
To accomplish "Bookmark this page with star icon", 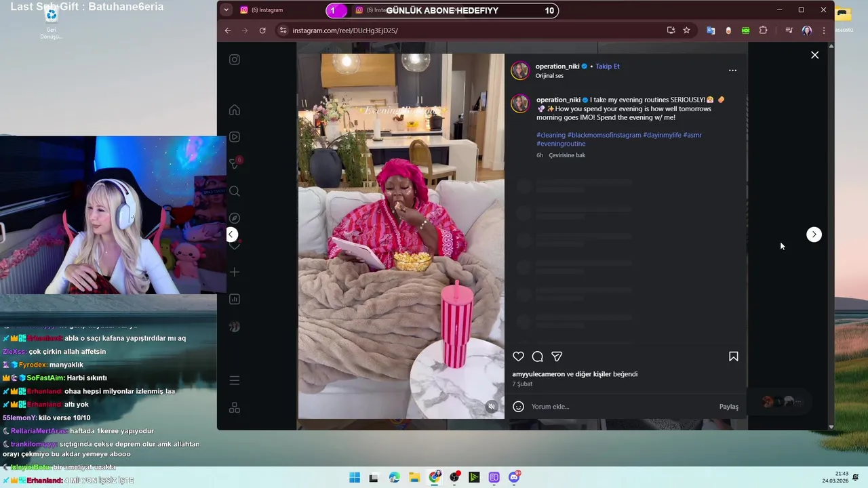I will 686,30.
